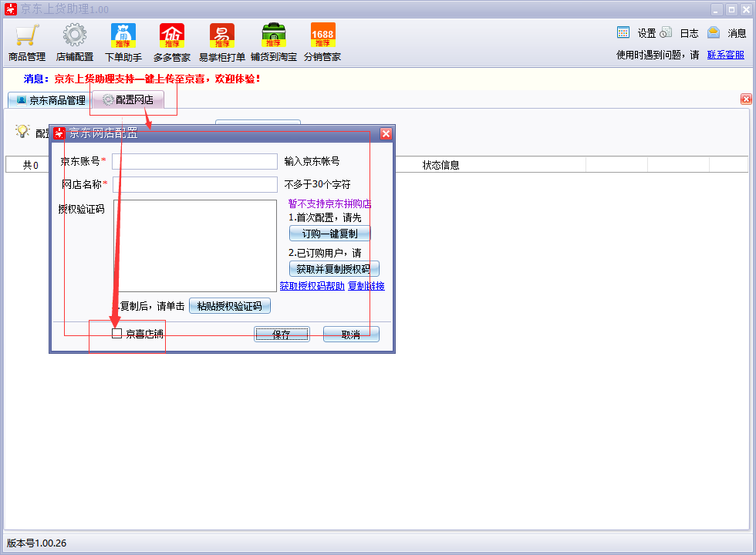The width and height of the screenshot is (756, 555).
Task: Click the 复制链接 link
Action: click(366, 286)
